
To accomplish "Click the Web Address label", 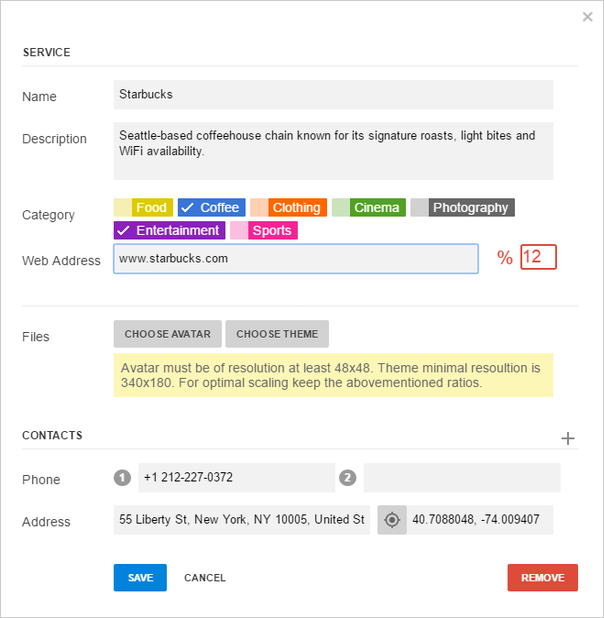I will click(x=62, y=261).
